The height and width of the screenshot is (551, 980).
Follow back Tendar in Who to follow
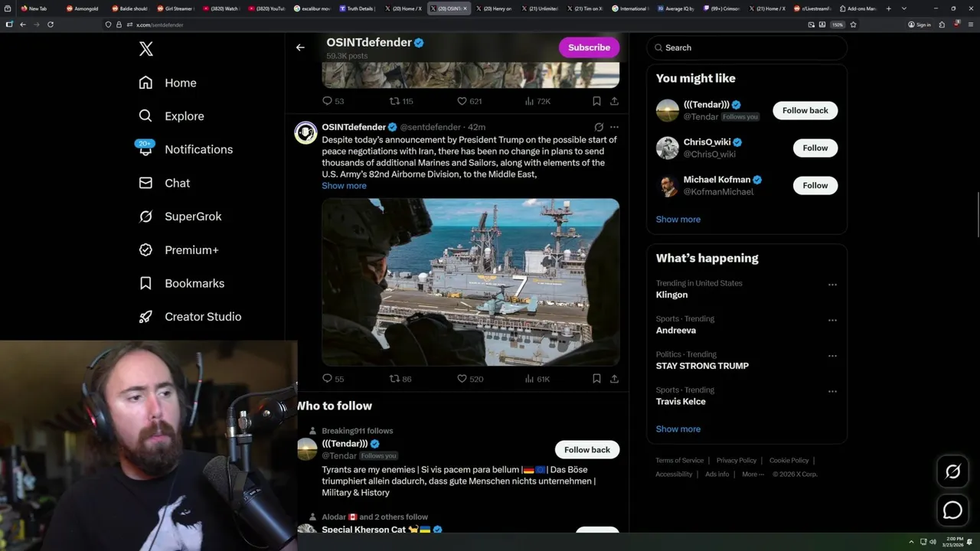pyautogui.click(x=587, y=450)
